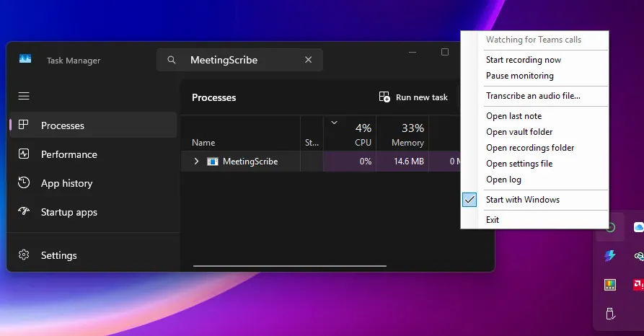Image resolution: width=644 pixels, height=336 pixels.
Task: Click the MeetingScribe process app icon
Action: point(212,162)
